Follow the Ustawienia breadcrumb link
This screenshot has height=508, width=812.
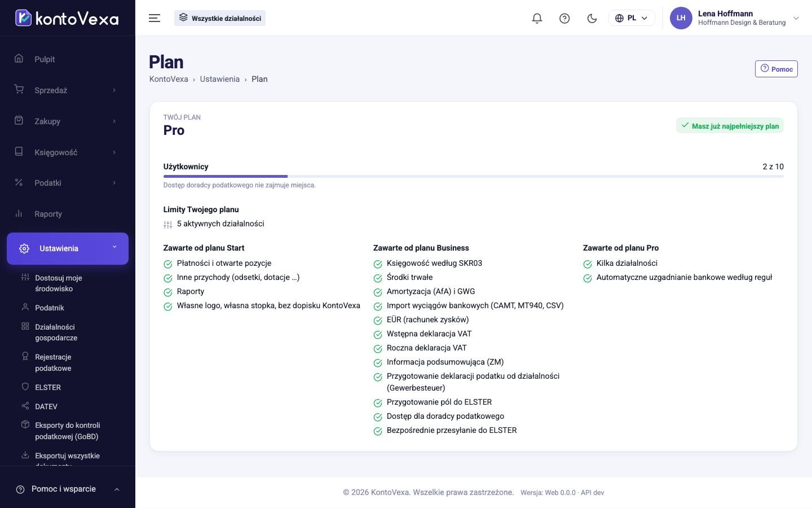click(x=219, y=79)
